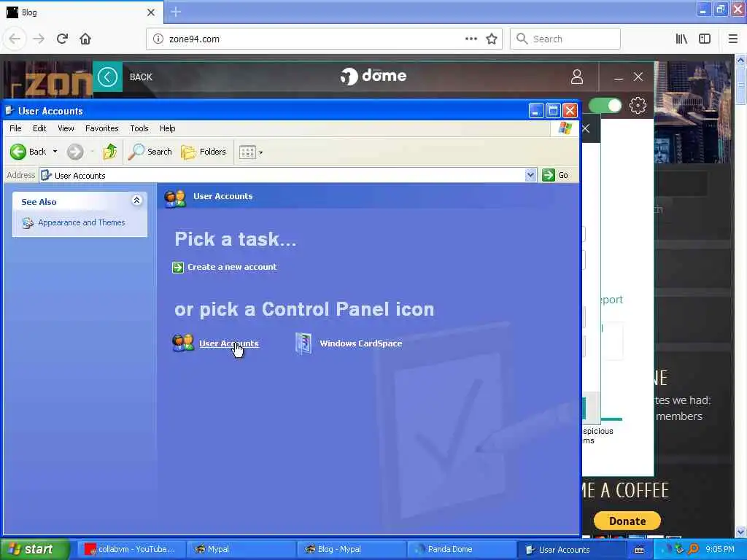Click the browser forward arrow
Screen dimensions: 747x560
(39, 39)
